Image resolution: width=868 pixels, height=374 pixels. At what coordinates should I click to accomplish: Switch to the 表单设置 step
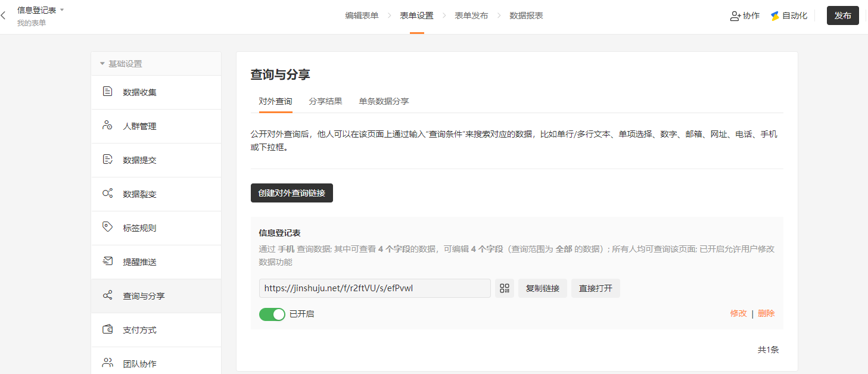pos(416,16)
